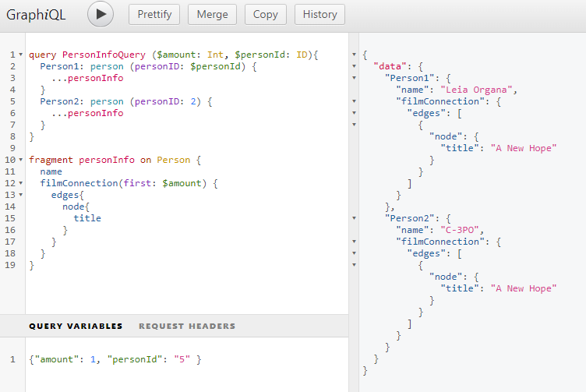
Task: Click "A New Hope" under Person2 in the response
Action: point(524,288)
